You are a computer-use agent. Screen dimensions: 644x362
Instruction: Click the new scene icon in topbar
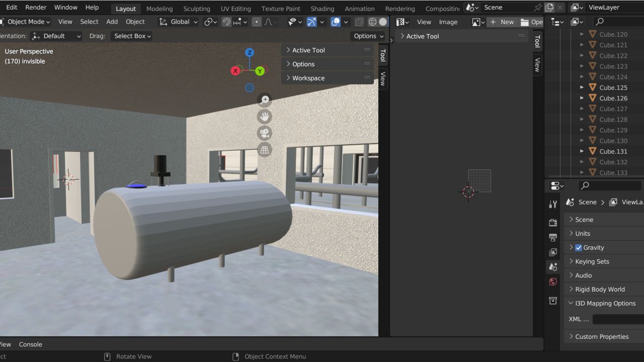[x=549, y=8]
